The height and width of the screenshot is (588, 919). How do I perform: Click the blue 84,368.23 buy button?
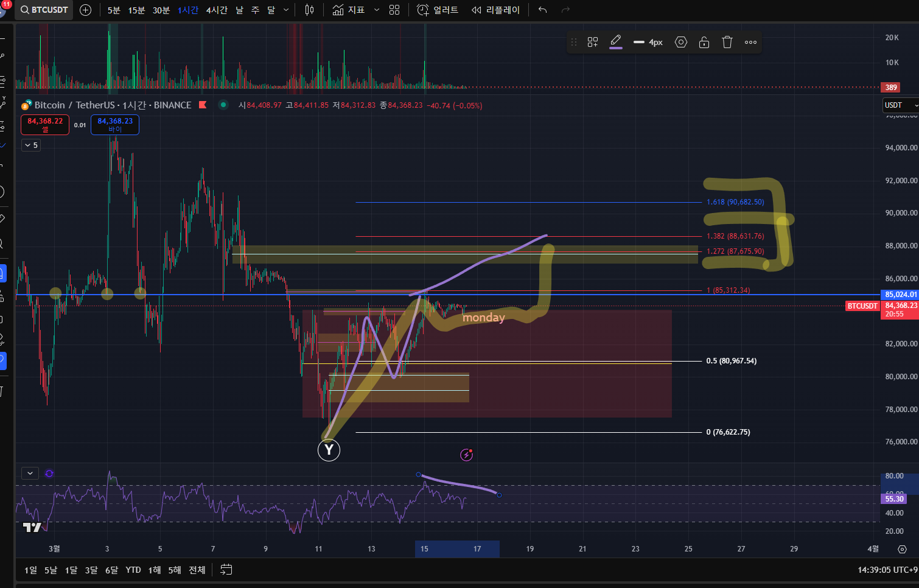(115, 125)
